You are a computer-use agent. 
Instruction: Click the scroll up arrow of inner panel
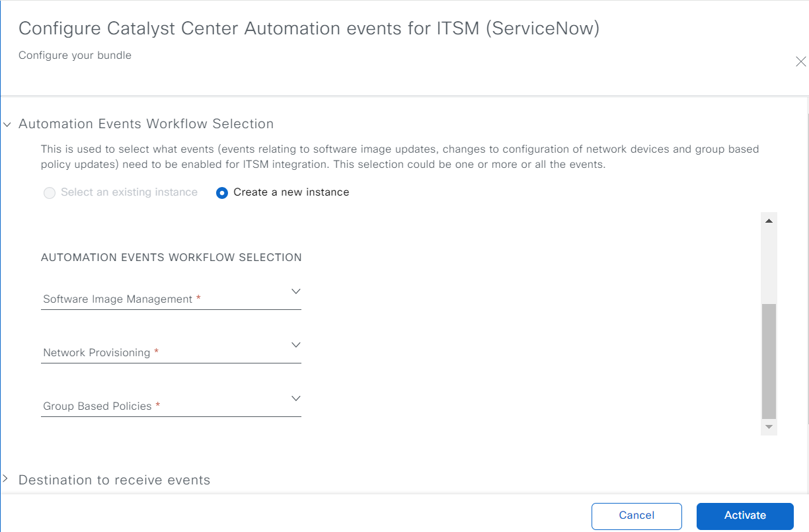pyautogui.click(x=769, y=221)
